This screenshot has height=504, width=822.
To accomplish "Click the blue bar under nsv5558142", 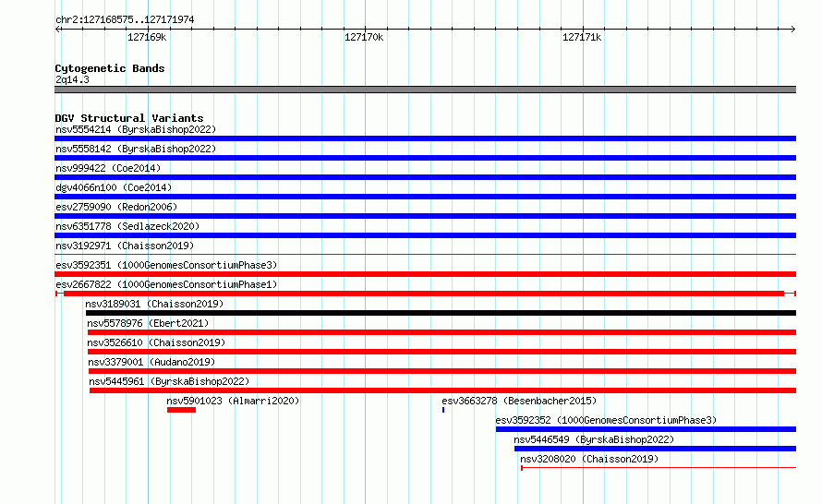I will point(425,158).
